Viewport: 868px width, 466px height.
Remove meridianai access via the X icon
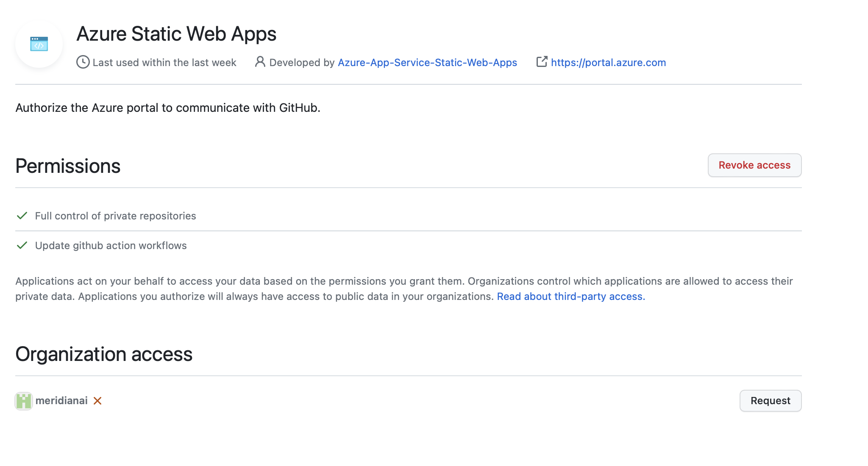tap(97, 400)
